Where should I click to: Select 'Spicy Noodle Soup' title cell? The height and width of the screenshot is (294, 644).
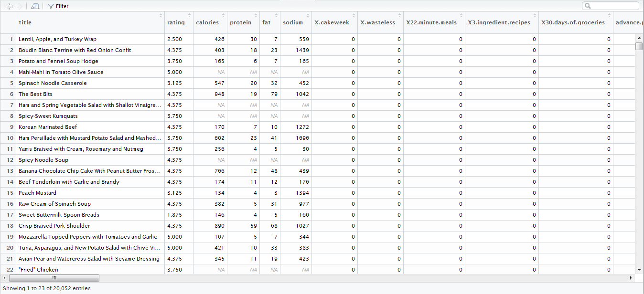tap(90, 160)
